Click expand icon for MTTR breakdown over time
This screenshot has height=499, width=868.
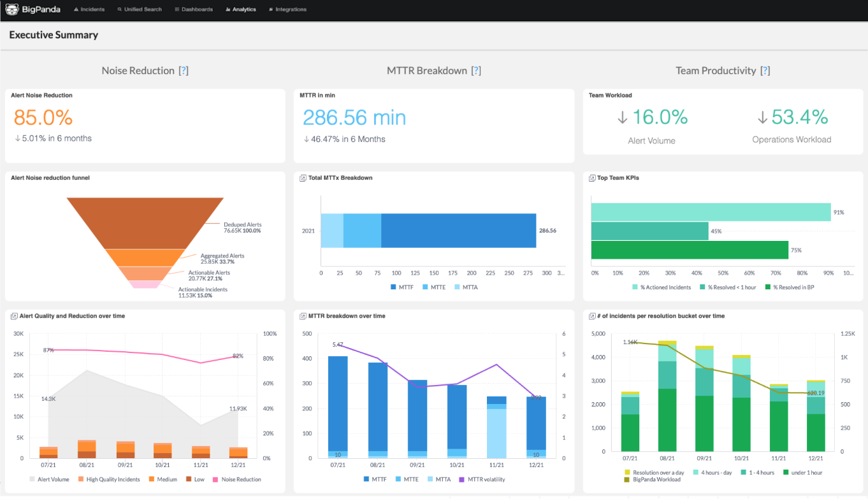tap(303, 316)
